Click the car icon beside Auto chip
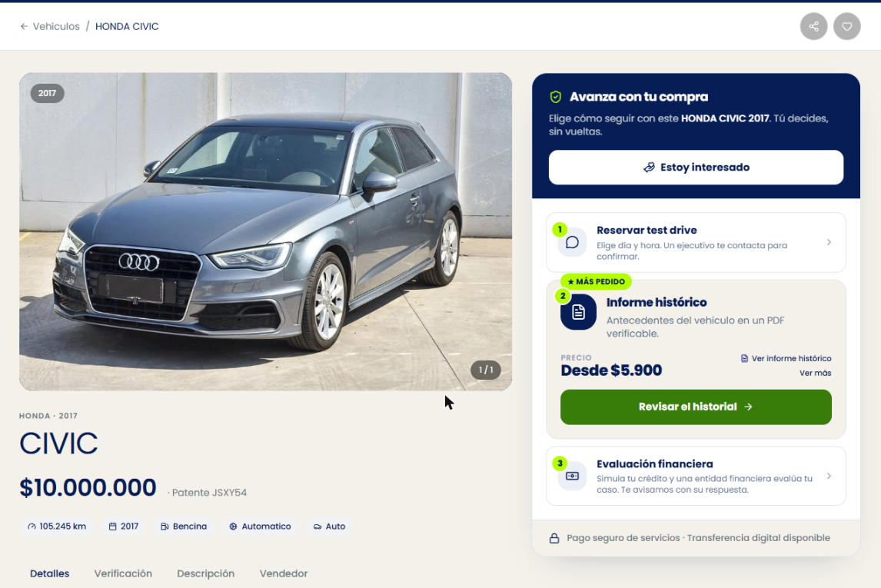The height and width of the screenshot is (588, 881). [317, 527]
